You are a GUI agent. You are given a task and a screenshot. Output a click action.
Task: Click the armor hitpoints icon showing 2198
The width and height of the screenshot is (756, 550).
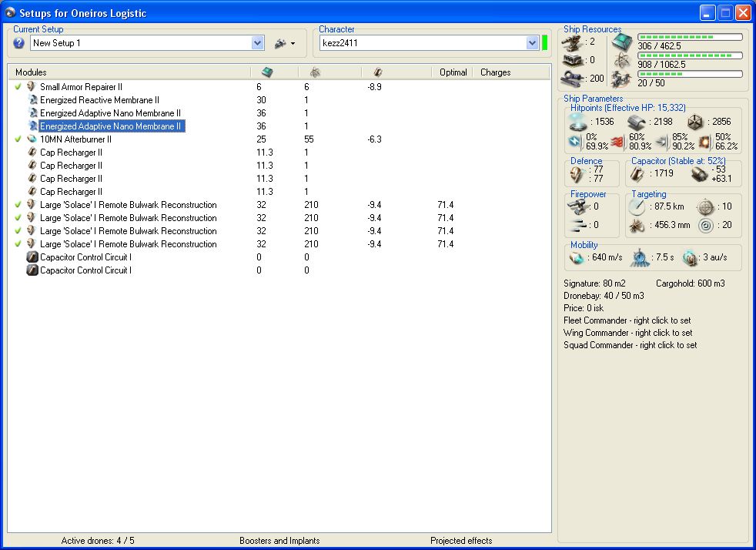637,122
